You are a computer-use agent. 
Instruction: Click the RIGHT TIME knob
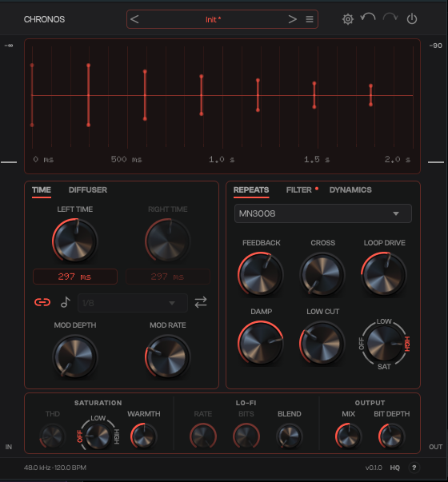click(168, 241)
